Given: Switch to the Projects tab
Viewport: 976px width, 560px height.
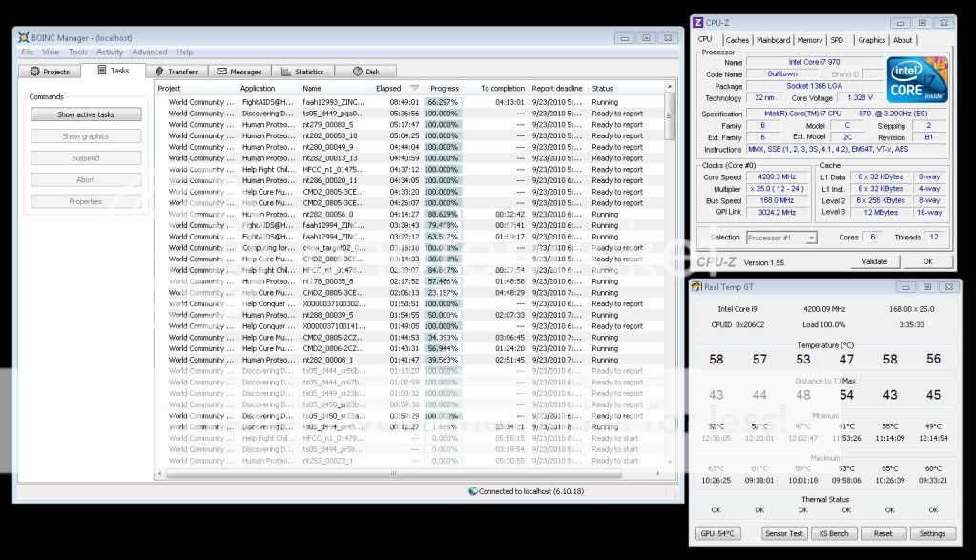Looking at the screenshot, I should tap(50, 72).
